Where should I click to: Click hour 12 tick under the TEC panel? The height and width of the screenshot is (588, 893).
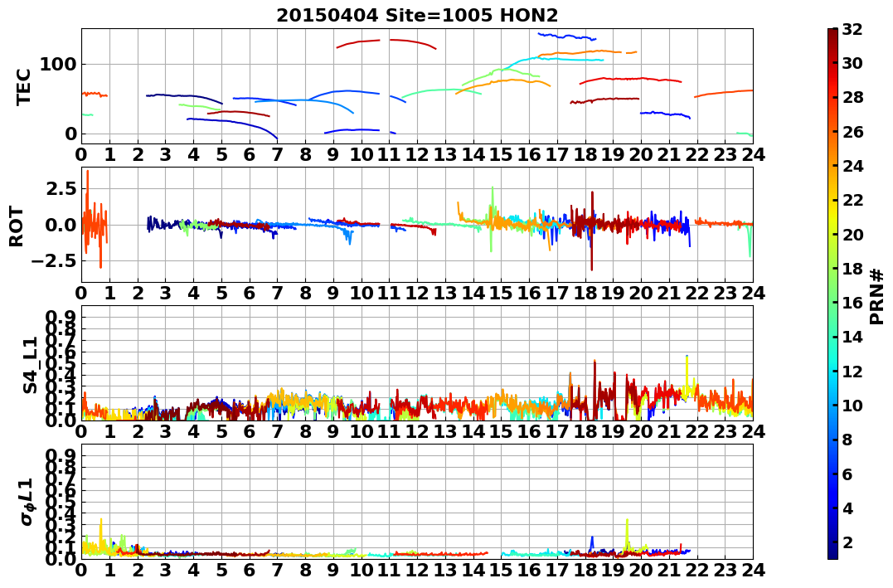417,154
